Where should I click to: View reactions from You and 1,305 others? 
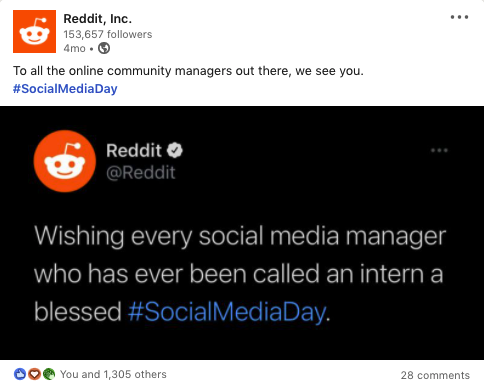pos(113,374)
